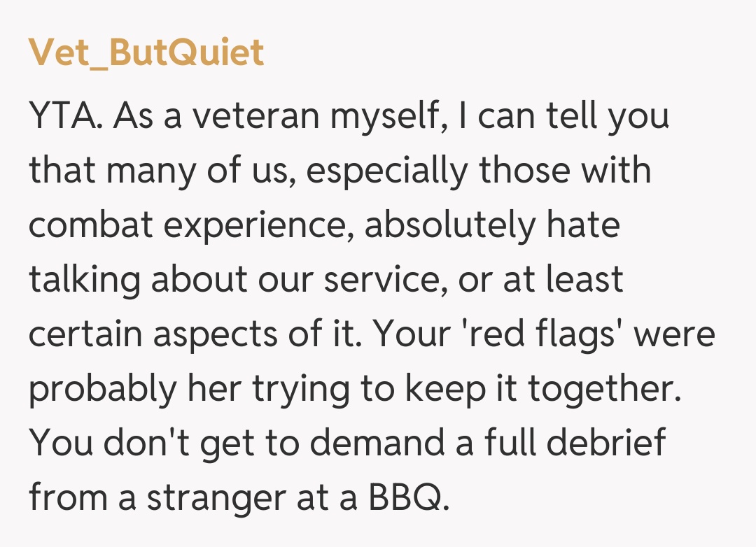Image resolution: width=756 pixels, height=547 pixels.
Task: Click the phrase 'certain aspects of it'
Action: pyautogui.click(x=194, y=334)
